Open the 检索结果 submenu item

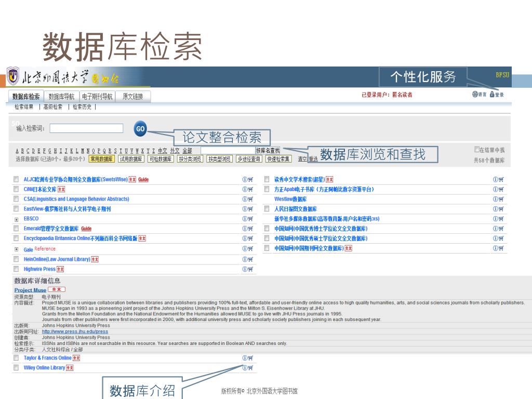pos(24,107)
